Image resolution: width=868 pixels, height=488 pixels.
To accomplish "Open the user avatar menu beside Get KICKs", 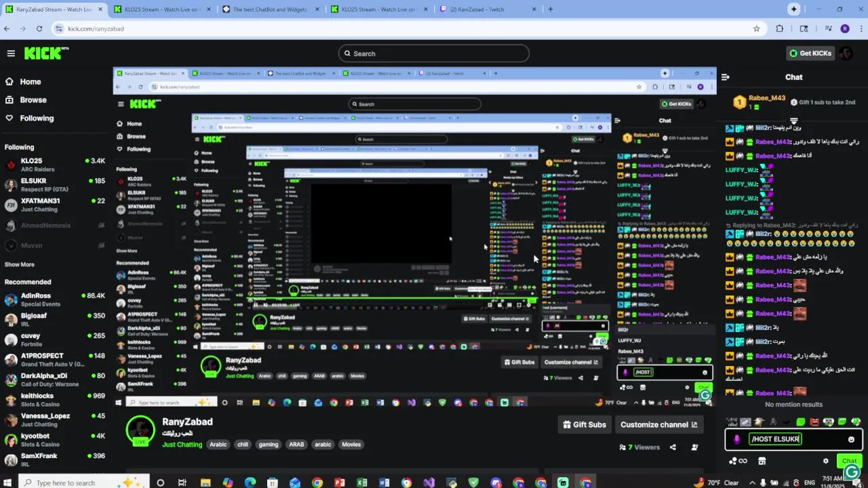I will tap(846, 54).
